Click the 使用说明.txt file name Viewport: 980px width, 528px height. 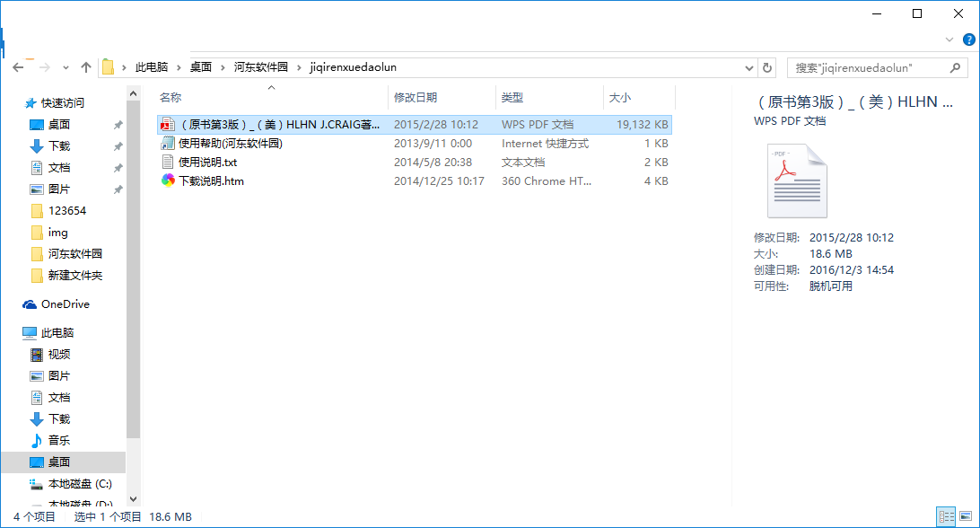(x=208, y=162)
